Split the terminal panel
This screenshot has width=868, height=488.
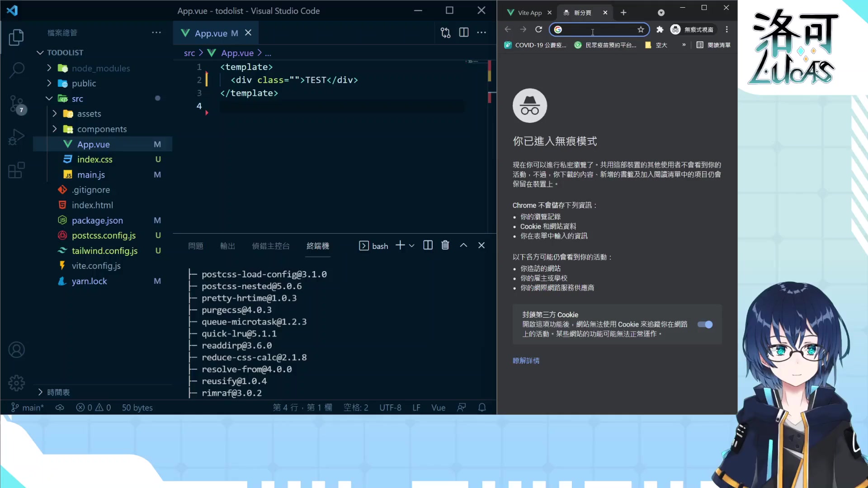click(428, 245)
